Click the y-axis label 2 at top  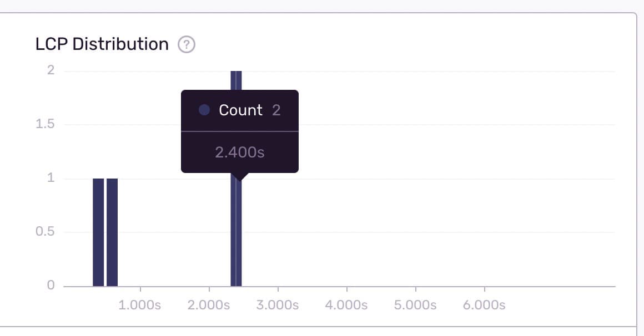(51, 70)
